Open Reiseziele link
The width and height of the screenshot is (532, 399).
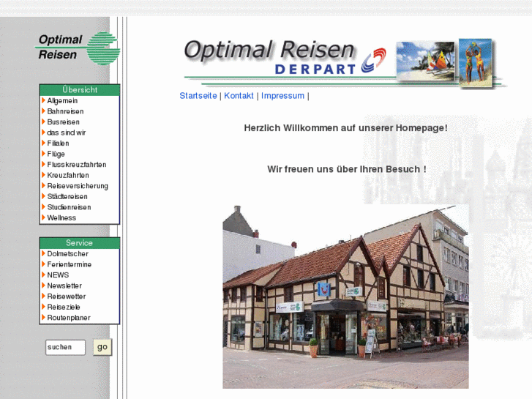click(64, 307)
